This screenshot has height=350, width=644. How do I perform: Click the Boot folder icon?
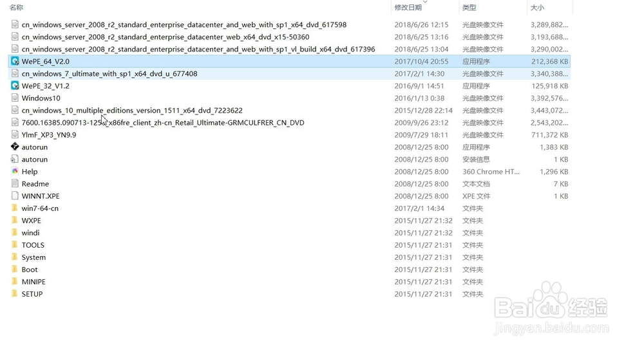15,270
